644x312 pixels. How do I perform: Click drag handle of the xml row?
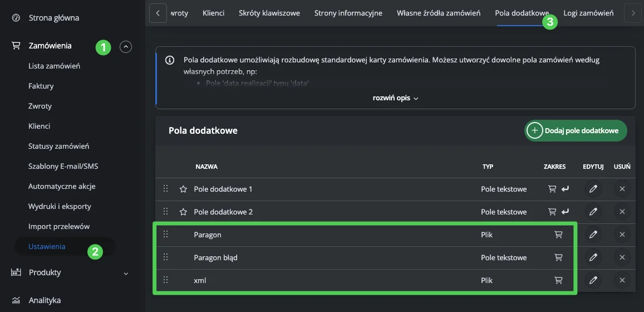click(165, 280)
